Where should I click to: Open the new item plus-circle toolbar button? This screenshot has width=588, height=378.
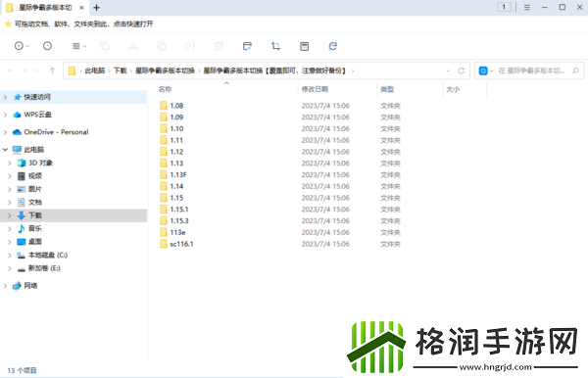coord(19,46)
